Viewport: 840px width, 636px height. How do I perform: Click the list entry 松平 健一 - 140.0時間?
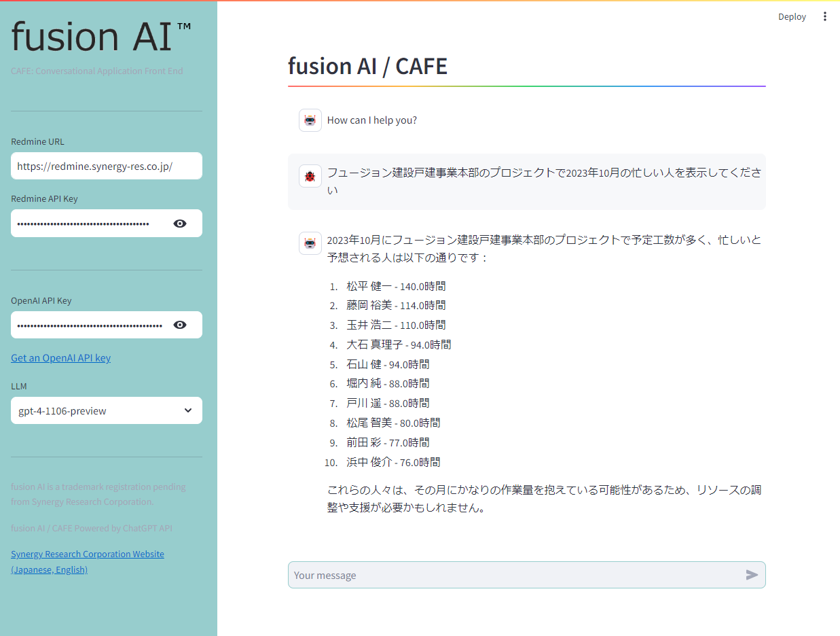[x=396, y=286]
